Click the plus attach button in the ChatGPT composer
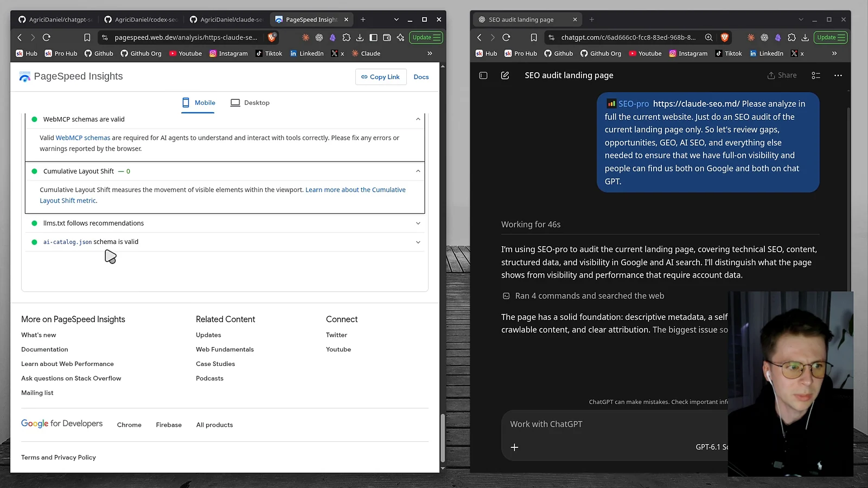Screen dimensions: 868x488 (x=514, y=447)
